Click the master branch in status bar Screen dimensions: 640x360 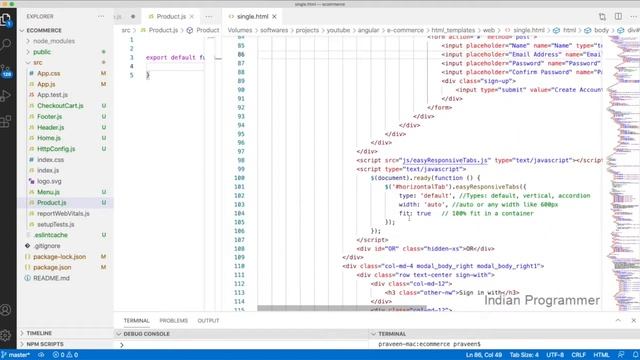coord(16,355)
